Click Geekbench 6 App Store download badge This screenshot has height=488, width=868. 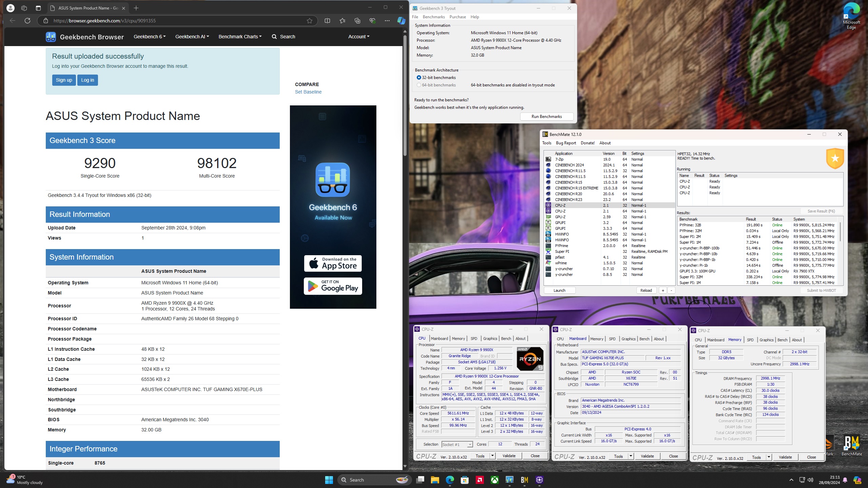(x=333, y=263)
